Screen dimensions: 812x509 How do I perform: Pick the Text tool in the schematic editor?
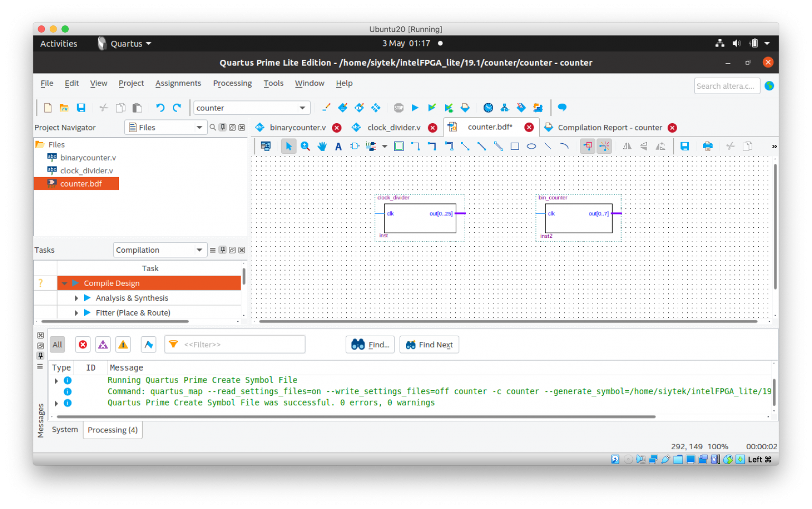(338, 146)
